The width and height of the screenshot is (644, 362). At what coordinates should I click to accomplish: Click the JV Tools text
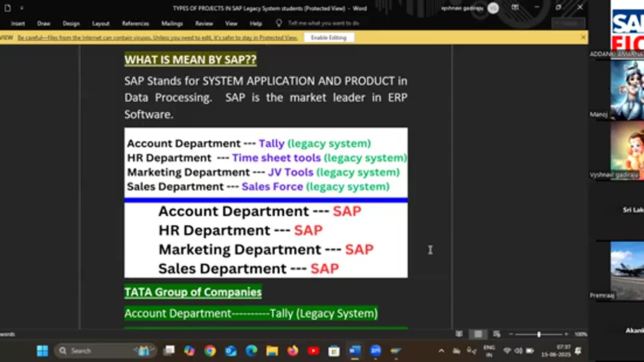click(290, 172)
